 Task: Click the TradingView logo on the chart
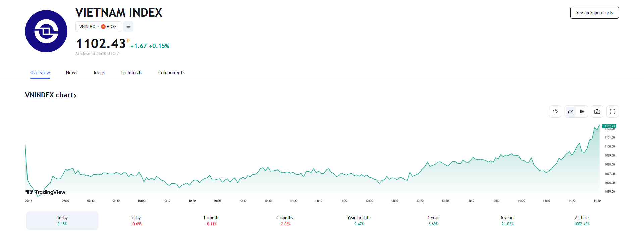click(x=46, y=192)
